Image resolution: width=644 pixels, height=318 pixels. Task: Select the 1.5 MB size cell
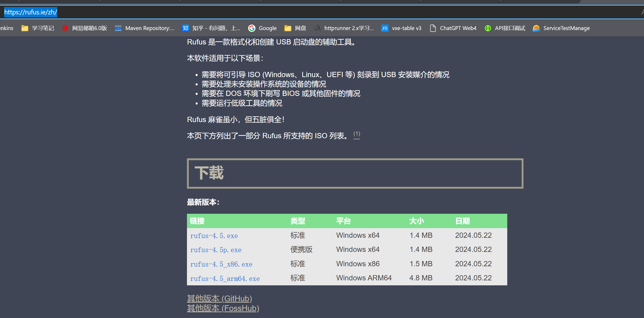click(421, 264)
